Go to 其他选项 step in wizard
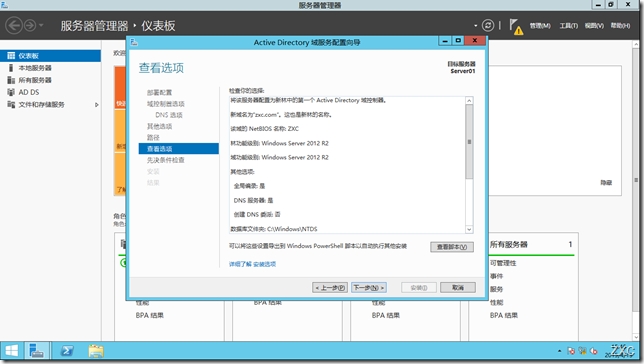The height and width of the screenshot is (364, 644). (159, 126)
